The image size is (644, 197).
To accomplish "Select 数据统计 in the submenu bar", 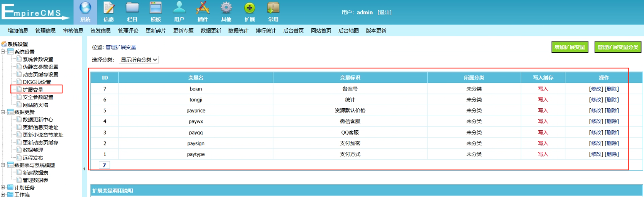I will 238,30.
